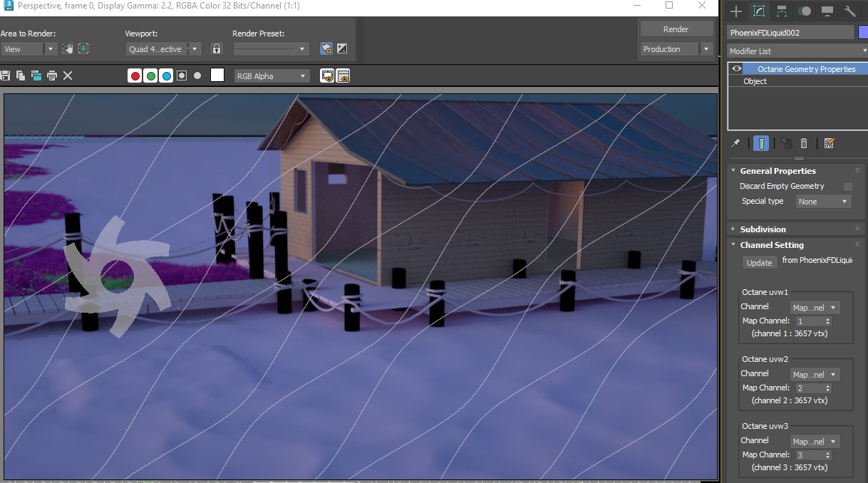868x483 pixels.
Task: Click the white color swatch in frame toolbar
Action: click(x=217, y=76)
